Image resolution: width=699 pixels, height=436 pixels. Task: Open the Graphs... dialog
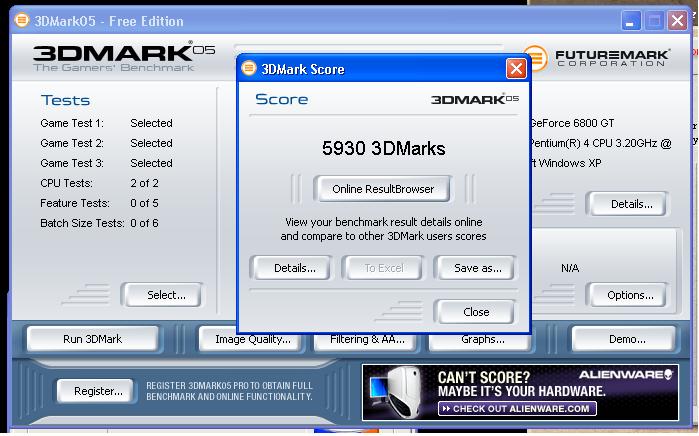pyautogui.click(x=482, y=340)
